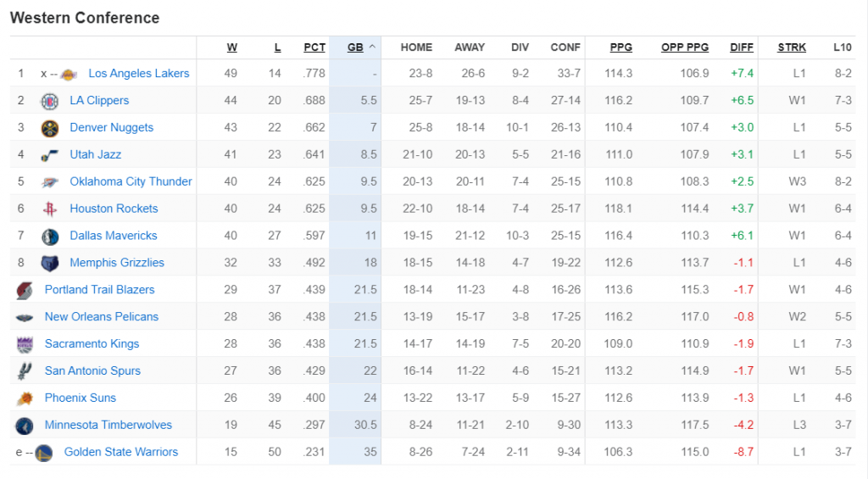Sort table by PPG header

tap(620, 47)
